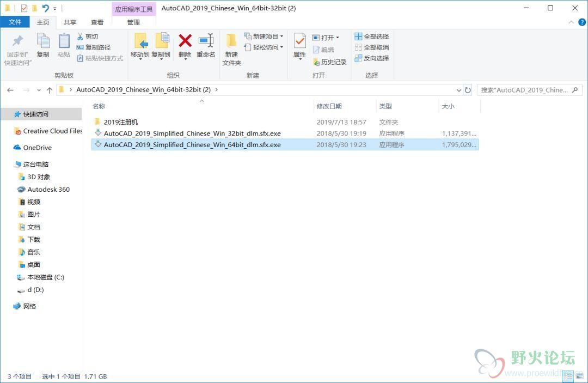Switch to large icons view in the status bar
Viewport: 588px width, 383px height.
580,376
